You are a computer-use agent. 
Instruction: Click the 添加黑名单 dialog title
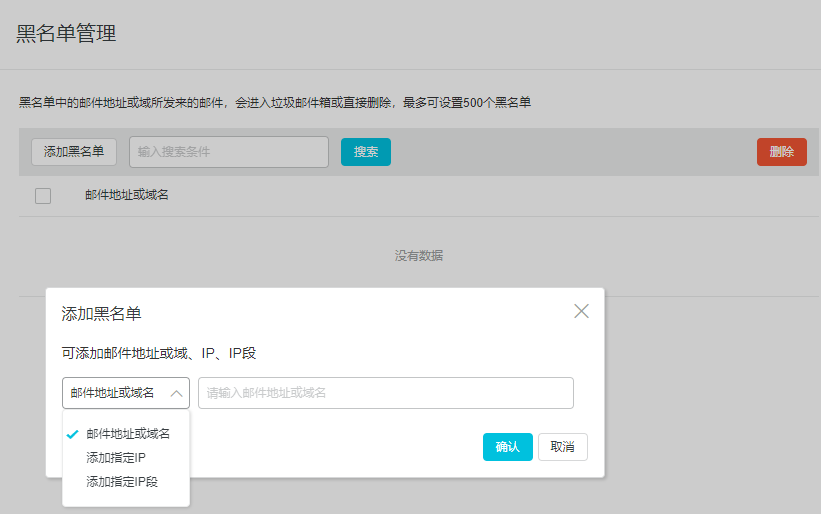tap(101, 314)
